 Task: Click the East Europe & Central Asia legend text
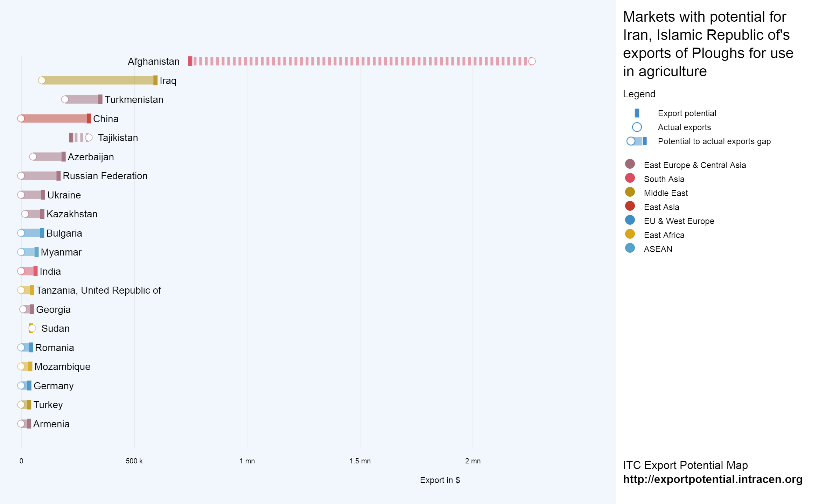coord(694,165)
